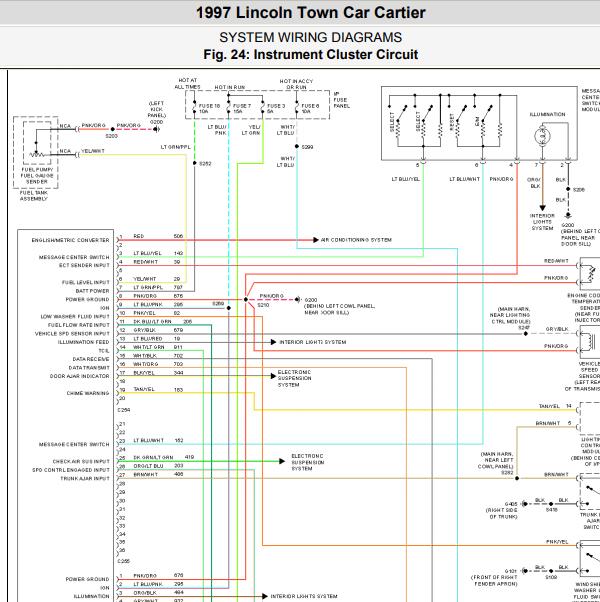Viewport: 600px width, 602px height.
Task: Click the "DOOR AJAR INDICATOR" pin label
Action: 79,376
